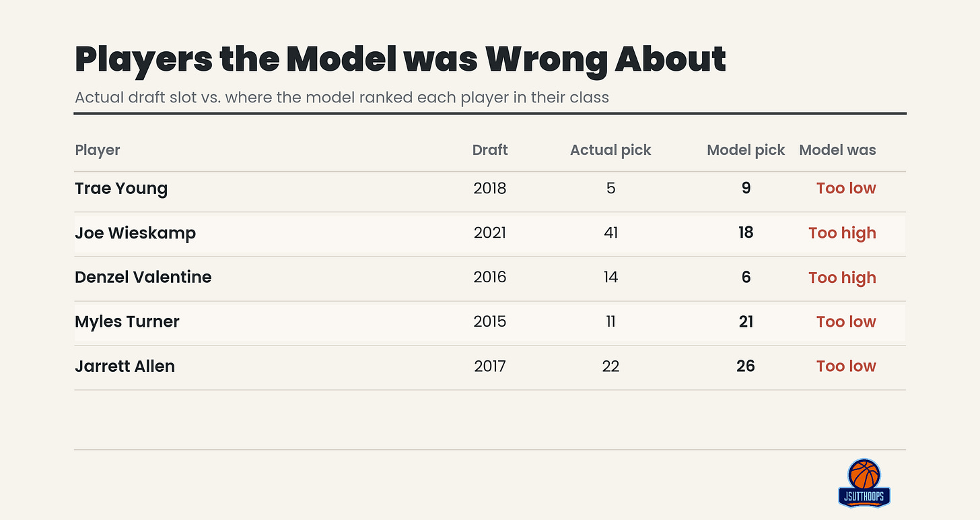Click the Actual pick column header

coord(610,150)
